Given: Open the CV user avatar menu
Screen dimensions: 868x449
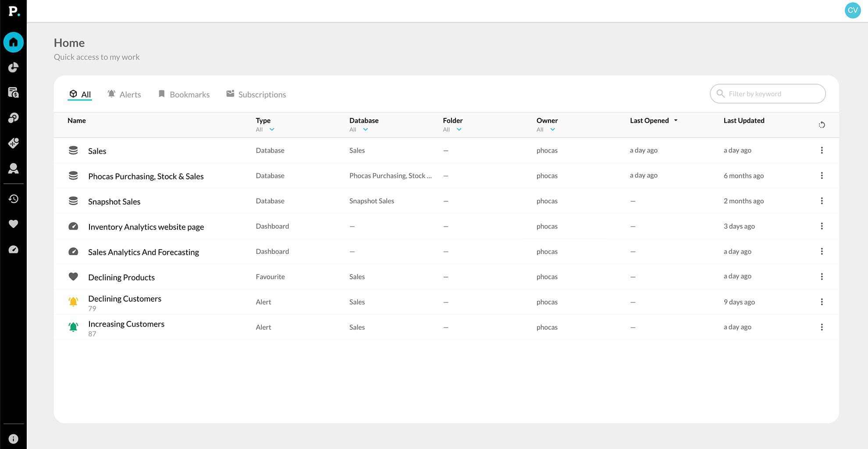Looking at the screenshot, I should (852, 10).
